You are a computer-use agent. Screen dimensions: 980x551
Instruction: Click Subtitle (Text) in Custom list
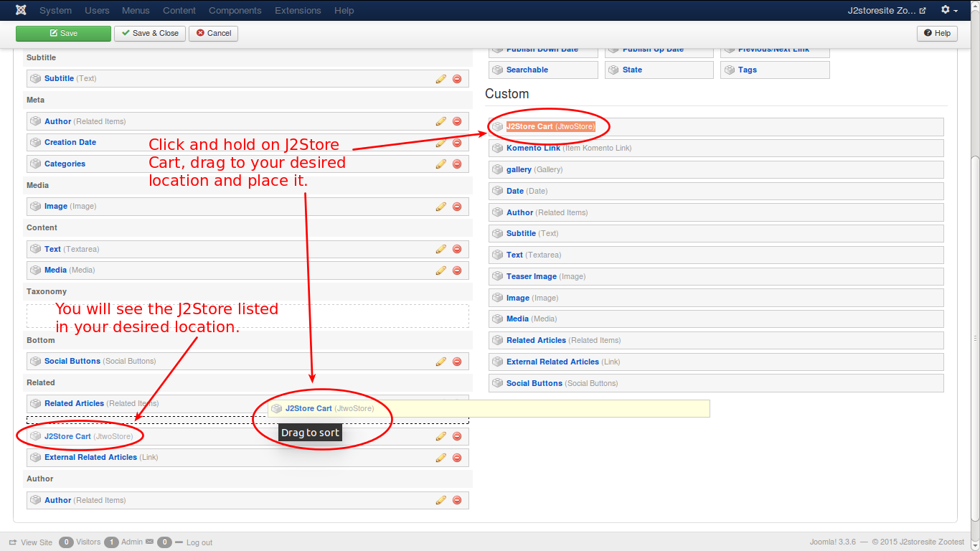point(716,234)
